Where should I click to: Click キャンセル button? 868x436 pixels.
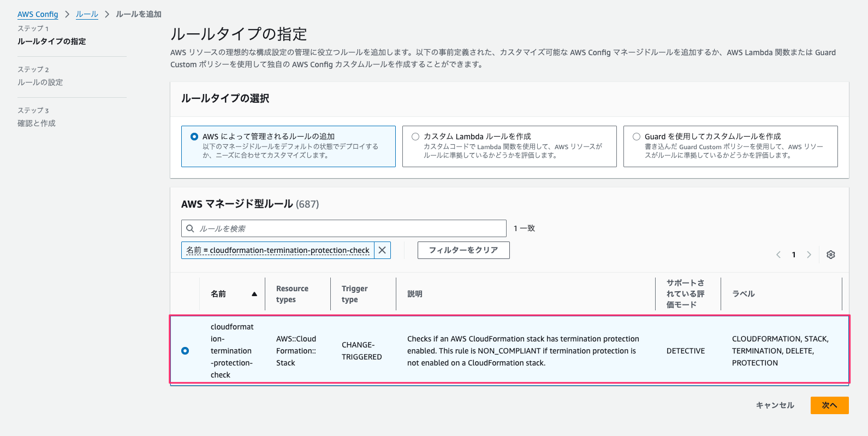[775, 405]
